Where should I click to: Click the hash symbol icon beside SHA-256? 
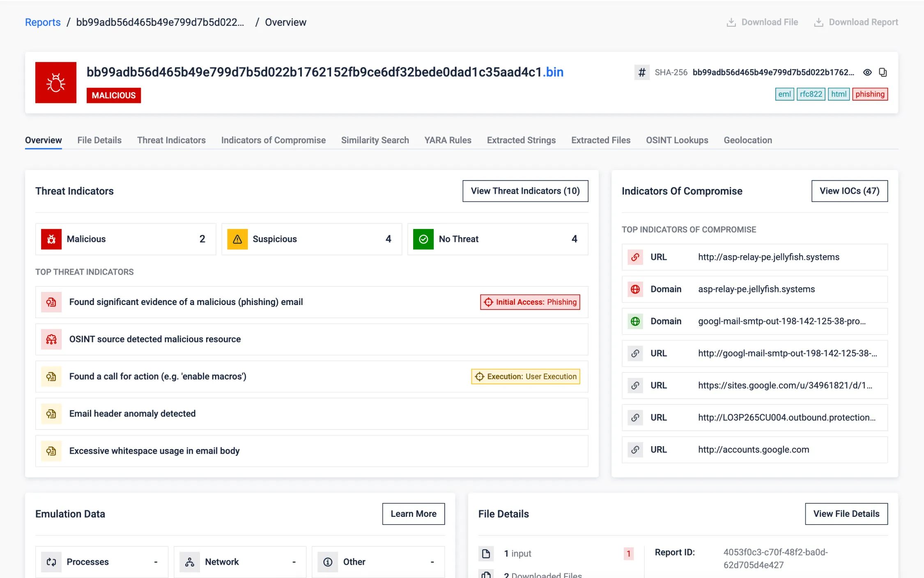pyautogui.click(x=642, y=72)
